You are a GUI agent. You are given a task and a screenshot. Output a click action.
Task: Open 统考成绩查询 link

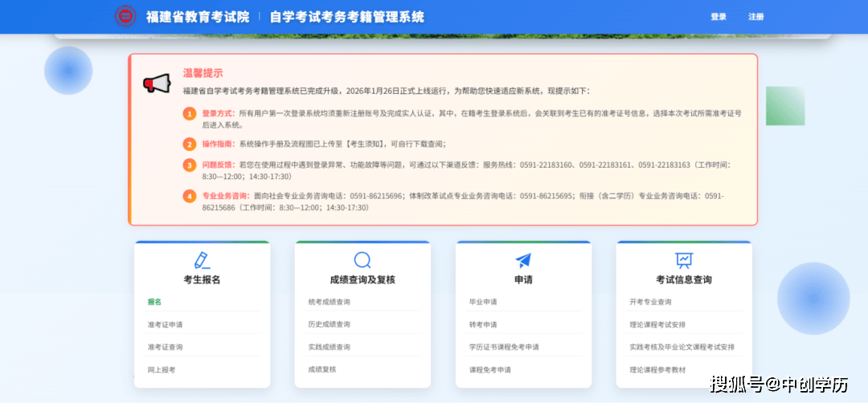tap(329, 302)
